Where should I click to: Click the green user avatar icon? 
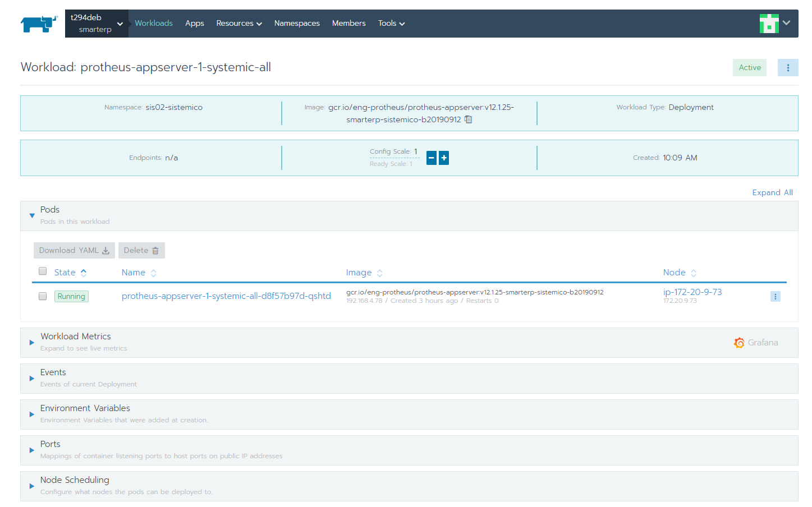coord(769,24)
